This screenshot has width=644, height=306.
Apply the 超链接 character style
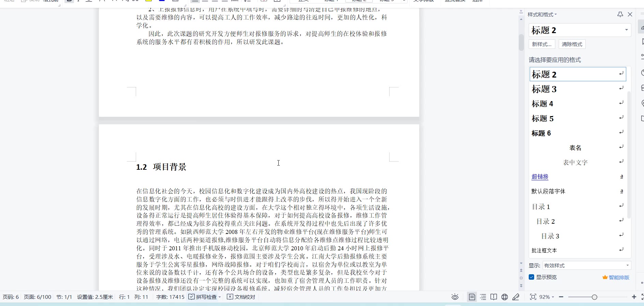[x=577, y=177]
